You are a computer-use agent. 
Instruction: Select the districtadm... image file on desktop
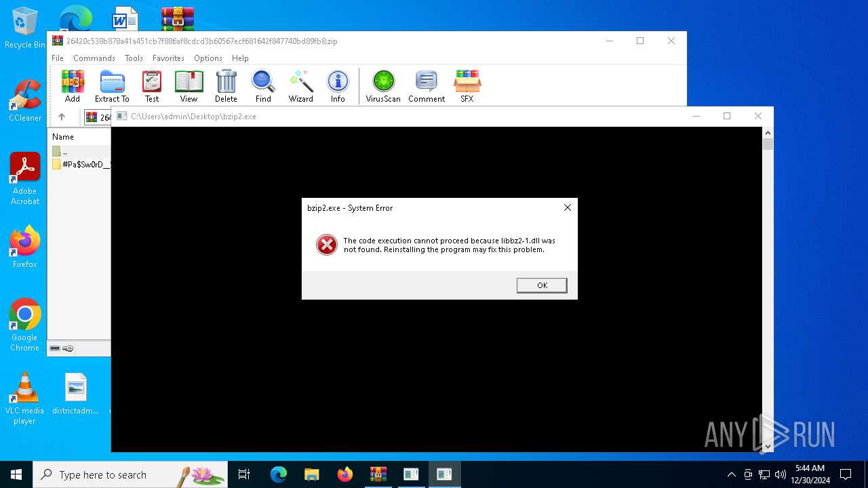pyautogui.click(x=75, y=394)
